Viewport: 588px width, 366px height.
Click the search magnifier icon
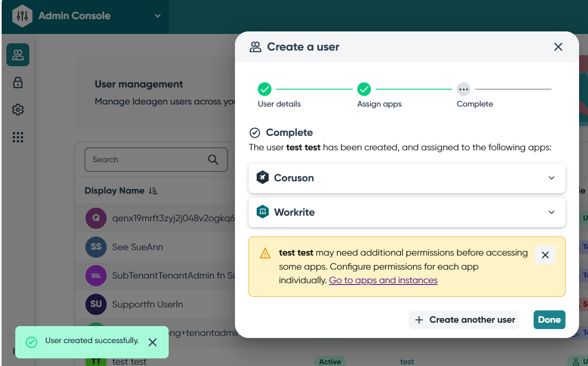[213, 160]
